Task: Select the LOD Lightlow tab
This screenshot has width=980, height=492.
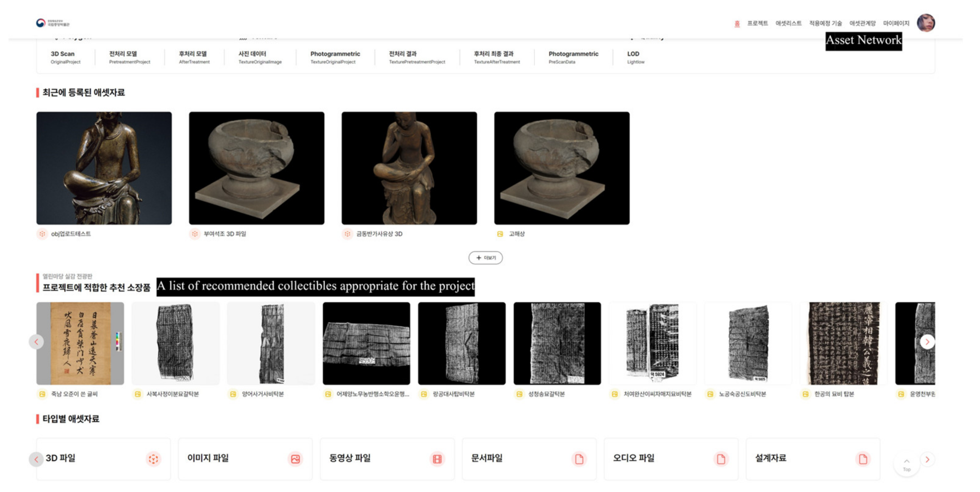Action: pyautogui.click(x=635, y=57)
